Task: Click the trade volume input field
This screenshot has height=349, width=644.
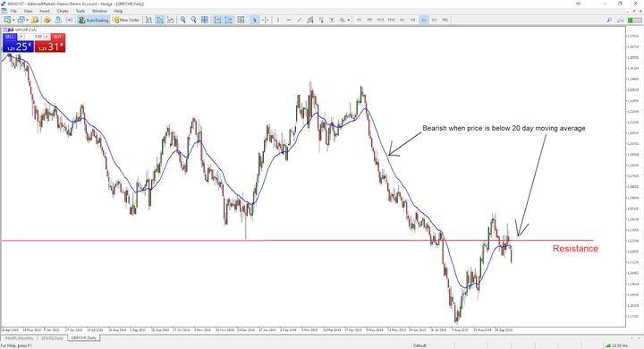Action: 34,37
